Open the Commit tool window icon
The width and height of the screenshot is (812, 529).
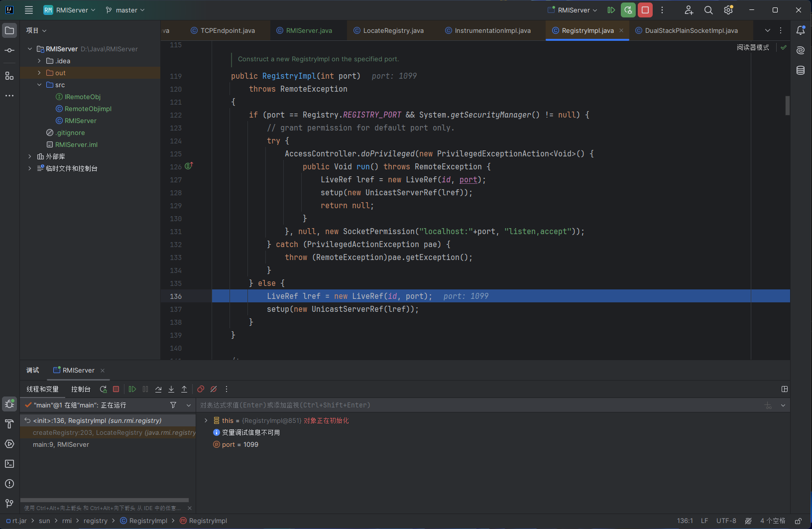point(9,50)
